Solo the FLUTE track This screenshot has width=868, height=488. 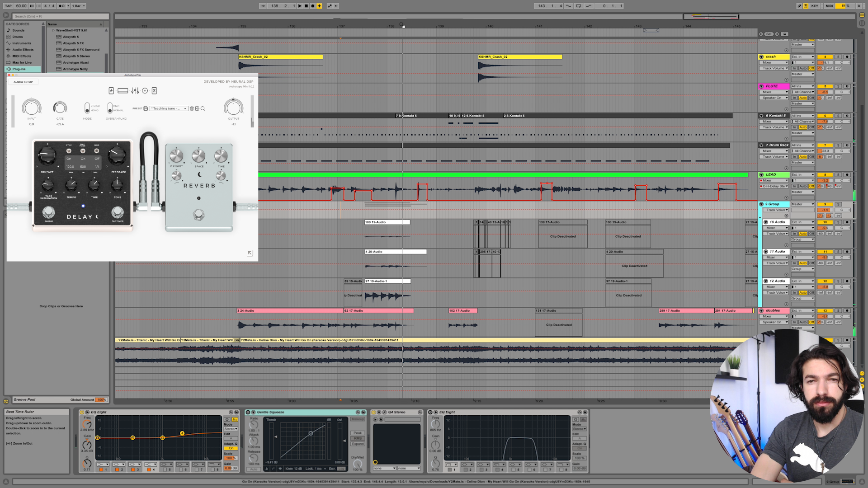838,86
